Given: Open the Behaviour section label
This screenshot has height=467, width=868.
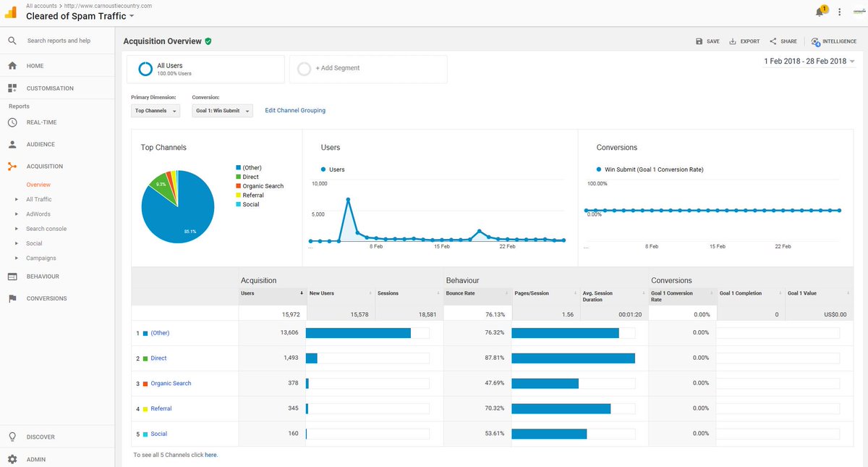Looking at the screenshot, I should (x=43, y=277).
